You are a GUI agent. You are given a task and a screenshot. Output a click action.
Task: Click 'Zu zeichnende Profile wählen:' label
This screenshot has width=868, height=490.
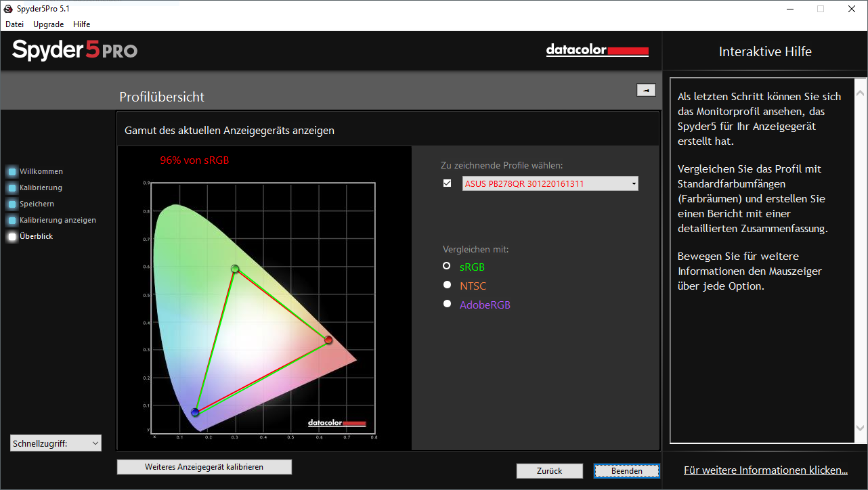[x=502, y=165]
